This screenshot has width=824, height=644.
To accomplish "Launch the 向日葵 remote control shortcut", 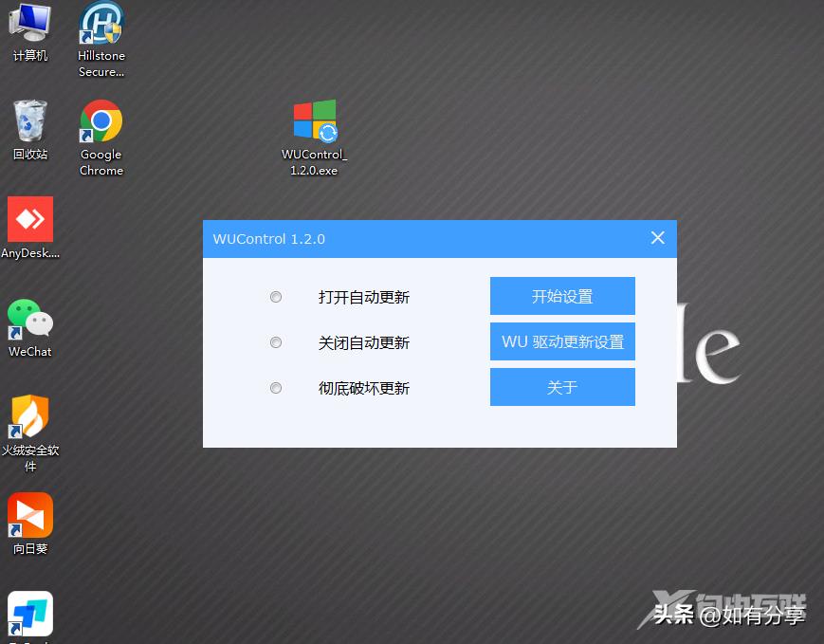I will pos(30,516).
